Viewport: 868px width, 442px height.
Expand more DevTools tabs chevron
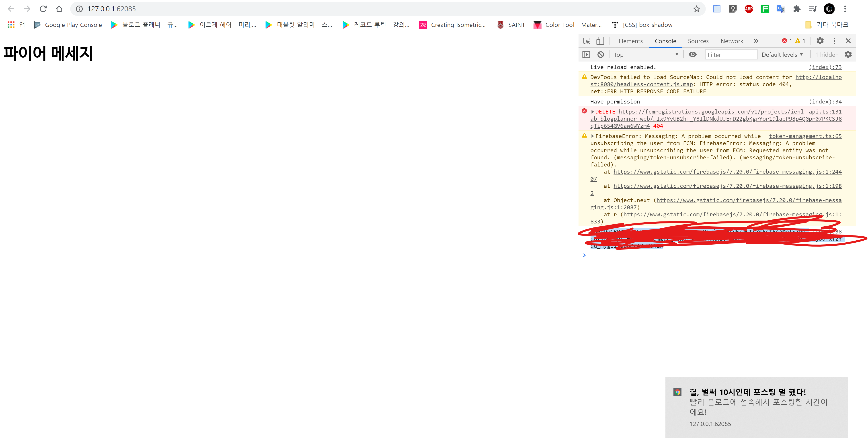[x=756, y=41]
